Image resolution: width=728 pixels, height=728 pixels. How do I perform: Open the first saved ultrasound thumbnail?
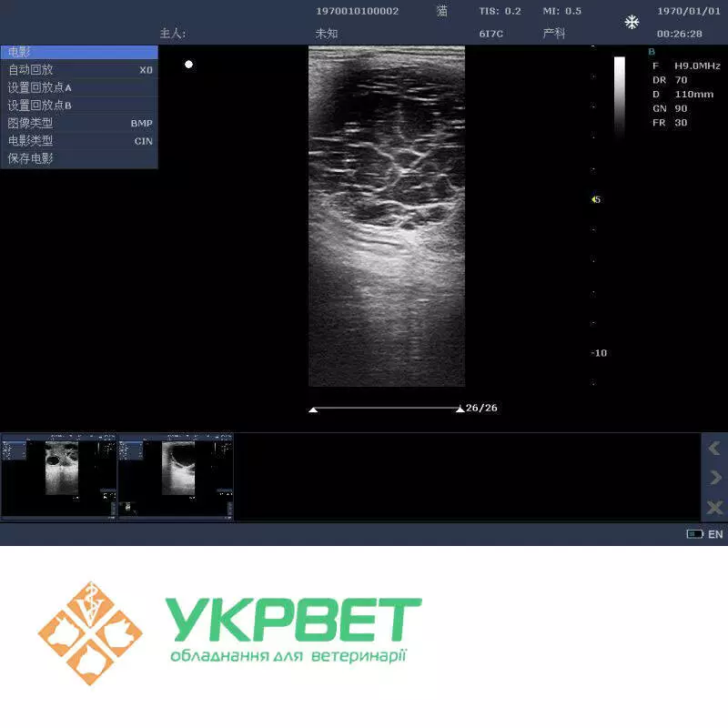(x=59, y=475)
